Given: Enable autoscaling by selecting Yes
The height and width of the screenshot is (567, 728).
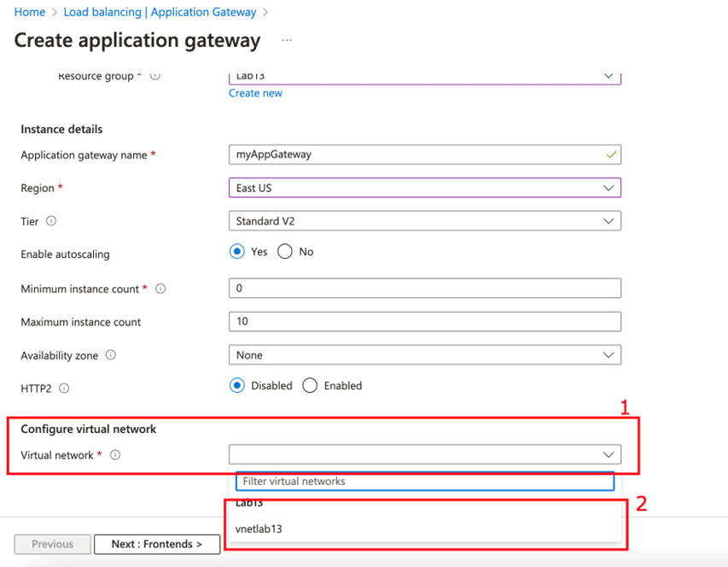Looking at the screenshot, I should [x=238, y=251].
